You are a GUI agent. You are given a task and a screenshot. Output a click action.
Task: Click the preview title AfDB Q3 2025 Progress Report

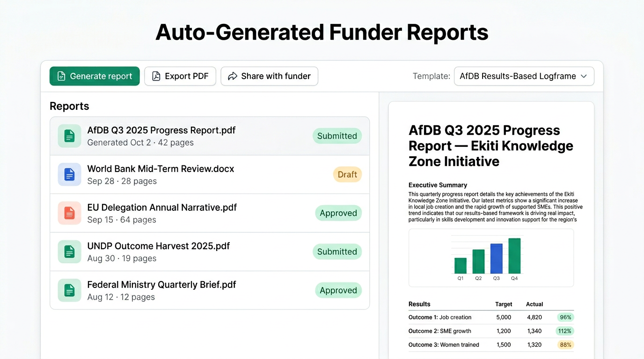(491, 146)
